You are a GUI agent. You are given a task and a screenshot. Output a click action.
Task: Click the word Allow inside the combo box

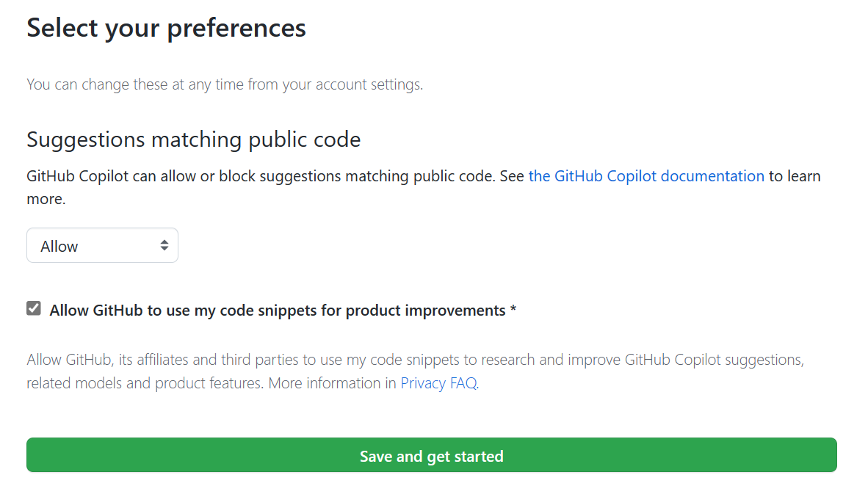(59, 247)
